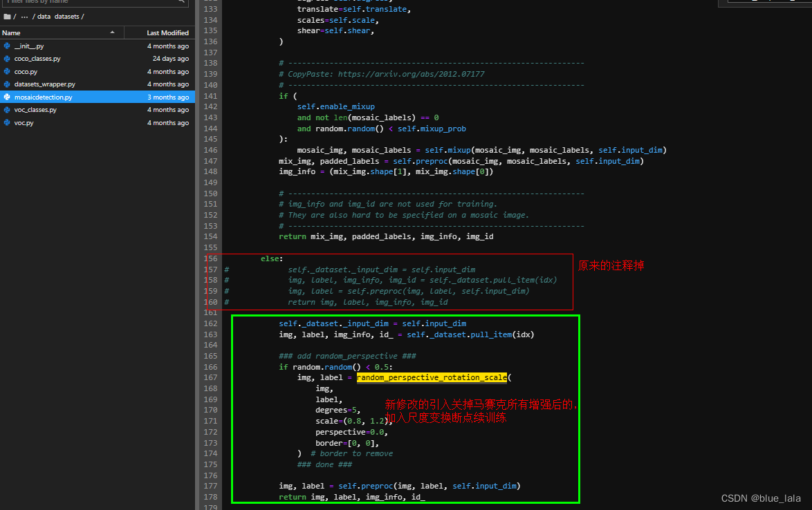812x510 pixels.
Task: Click 'shear=self.shear,' on line 135
Action: tap(335, 30)
